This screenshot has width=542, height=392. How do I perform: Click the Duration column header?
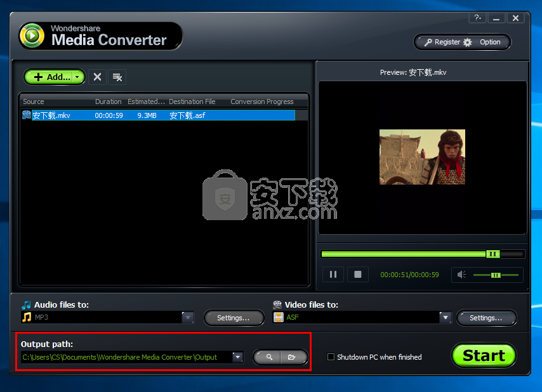point(108,101)
